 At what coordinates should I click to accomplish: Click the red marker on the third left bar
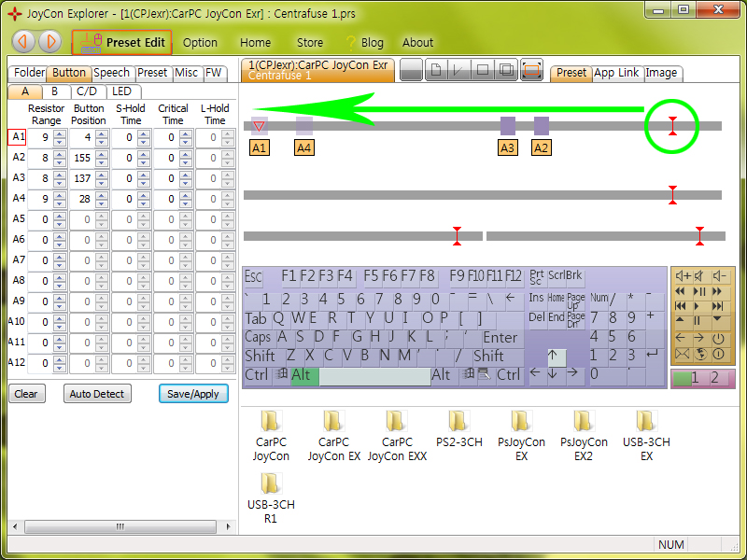(457, 236)
